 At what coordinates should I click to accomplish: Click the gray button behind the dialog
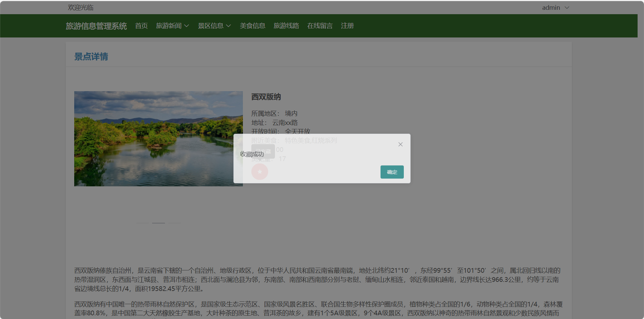coord(263,152)
